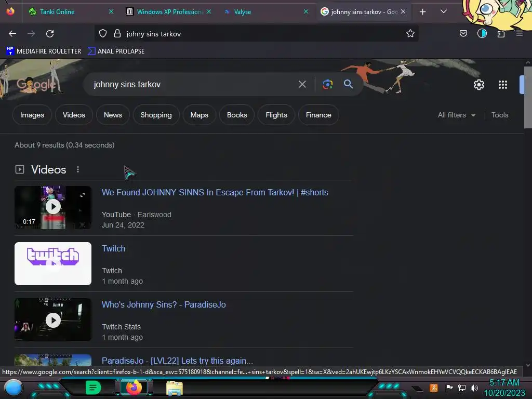This screenshot has width=532, height=399.
Task: Open the three-dot menu beside Videos heading
Action: [78, 169]
